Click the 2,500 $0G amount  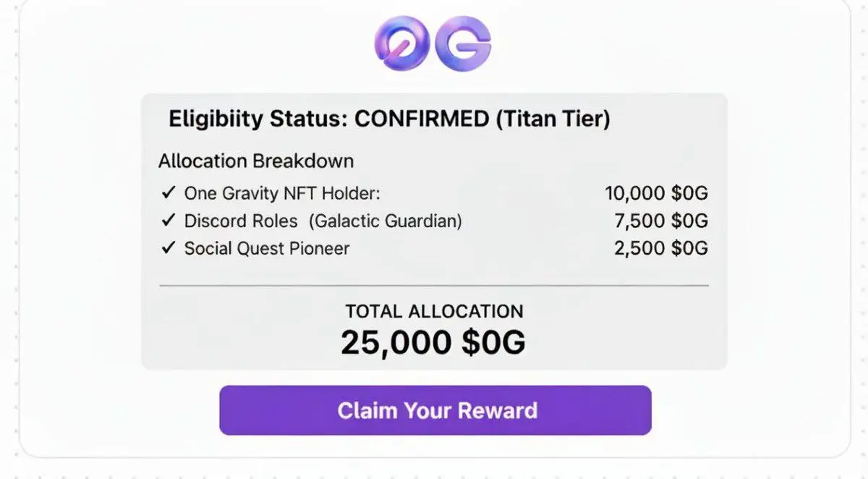[x=661, y=248]
